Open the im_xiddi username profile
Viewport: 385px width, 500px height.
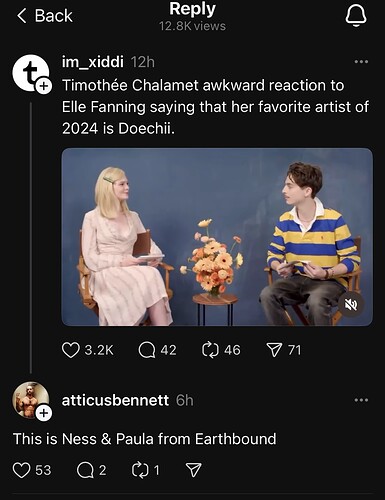tap(93, 62)
